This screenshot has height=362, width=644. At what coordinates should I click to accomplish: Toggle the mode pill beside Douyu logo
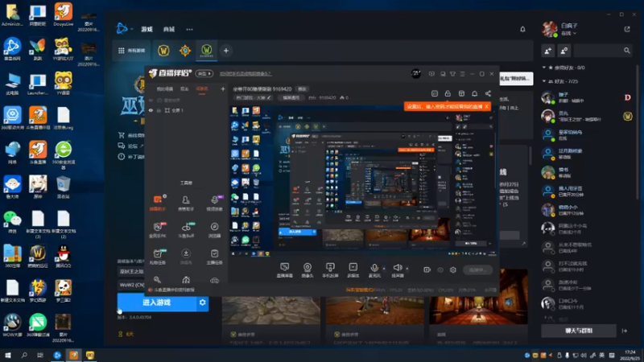coord(204,73)
